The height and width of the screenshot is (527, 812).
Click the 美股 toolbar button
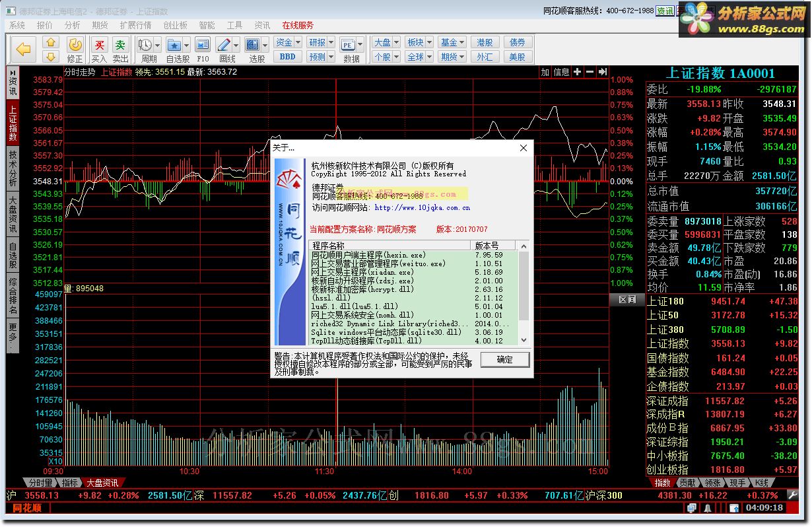point(517,57)
